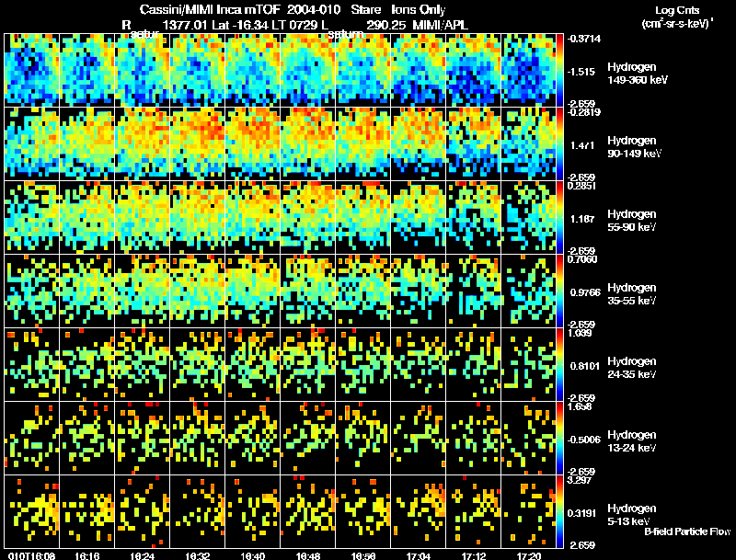Select the 16:40 Hydrogen 90-149 keV panel
This screenshot has height=560, width=736.
point(252,143)
